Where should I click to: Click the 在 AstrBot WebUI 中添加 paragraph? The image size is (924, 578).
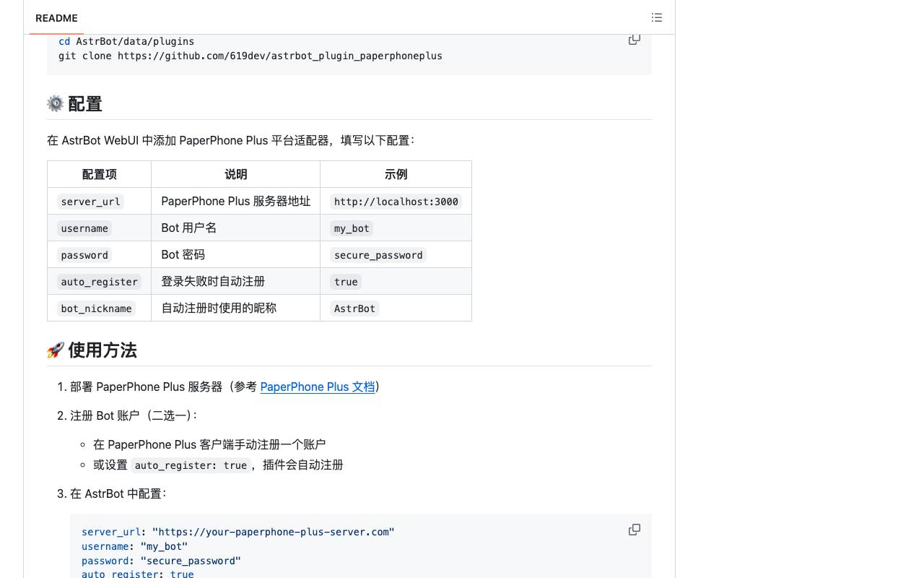(231, 140)
